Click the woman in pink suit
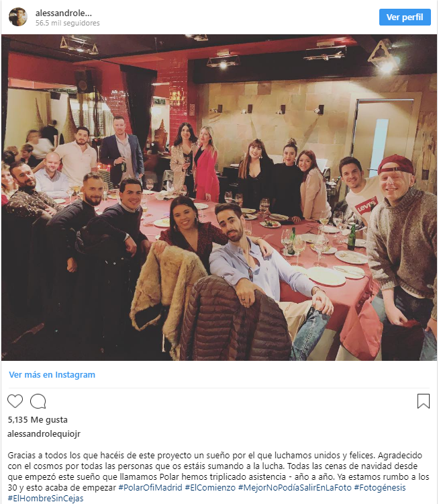This screenshot has width=439, height=504. 205,165
